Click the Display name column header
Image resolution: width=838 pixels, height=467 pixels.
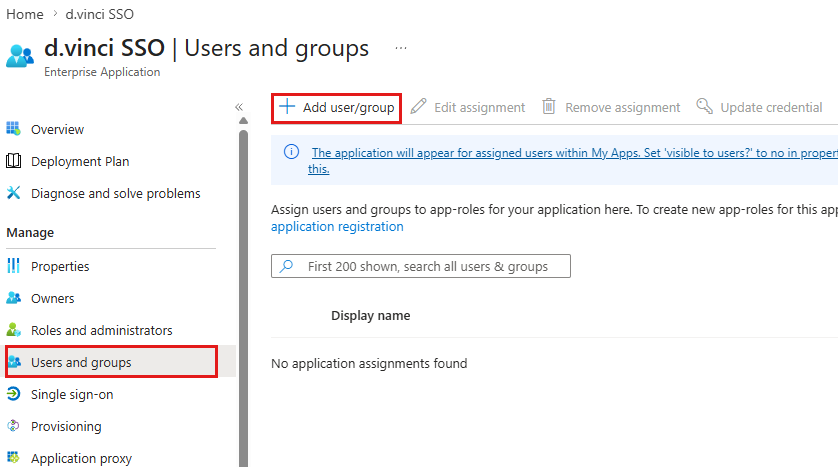point(370,315)
